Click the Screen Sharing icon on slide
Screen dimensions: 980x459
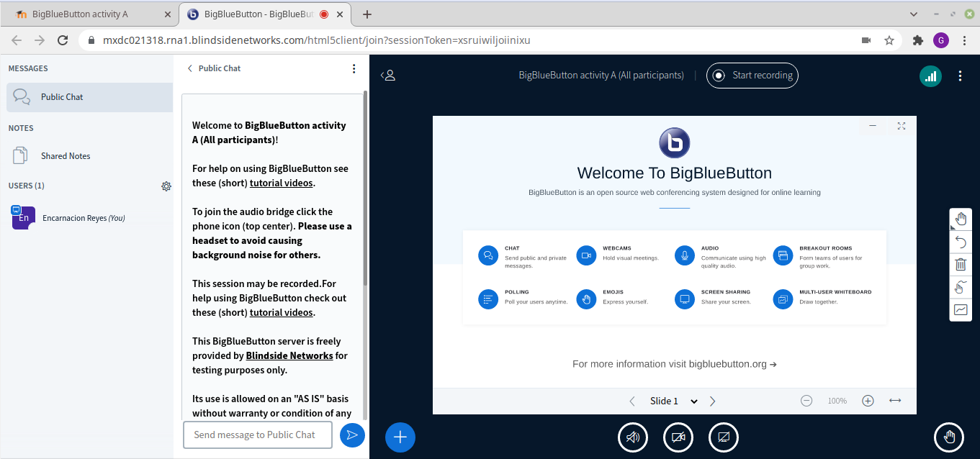pyautogui.click(x=685, y=299)
